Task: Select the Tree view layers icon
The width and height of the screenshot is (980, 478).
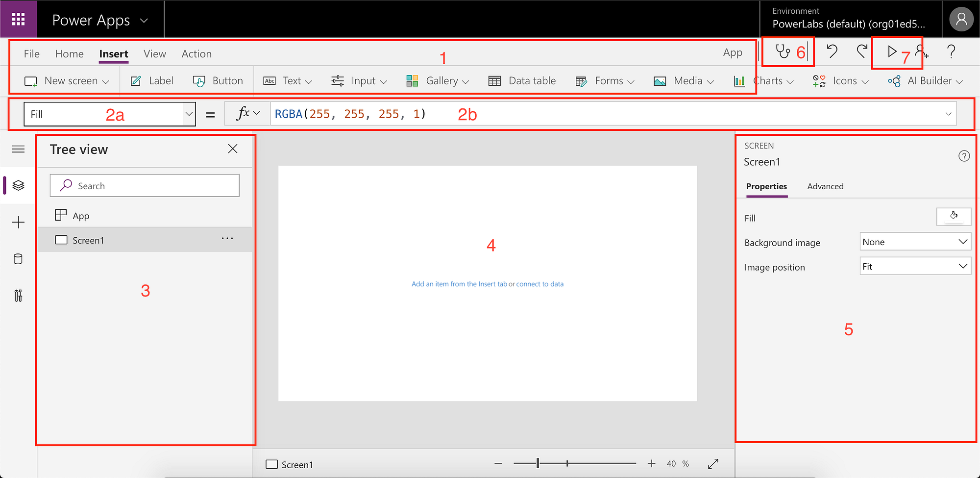Action: [18, 185]
